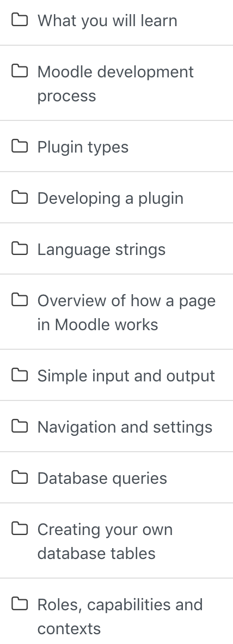This screenshot has width=233, height=644.
Task: Click the Navigation and settings folder icon
Action: tap(19, 426)
